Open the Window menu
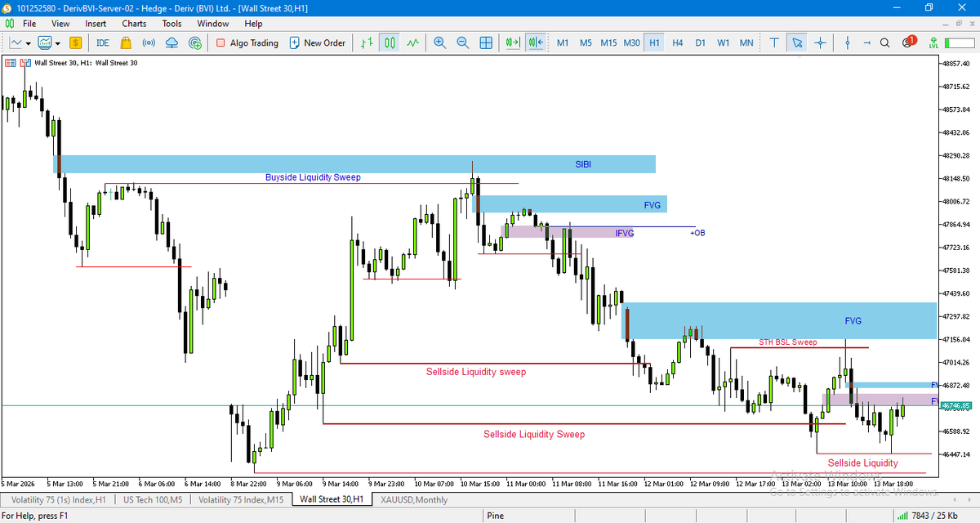The height and width of the screenshot is (523, 980). pyautogui.click(x=213, y=24)
